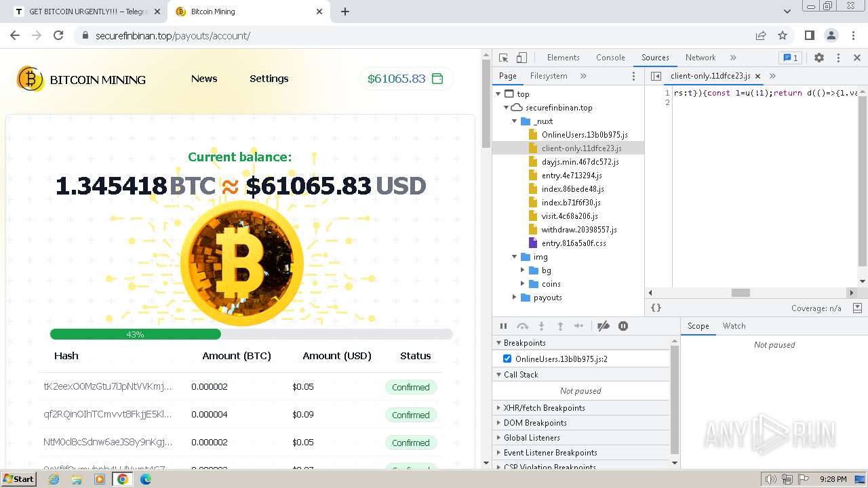Hide the file navigator sidebar
This screenshot has width=868, height=488.
point(656,76)
